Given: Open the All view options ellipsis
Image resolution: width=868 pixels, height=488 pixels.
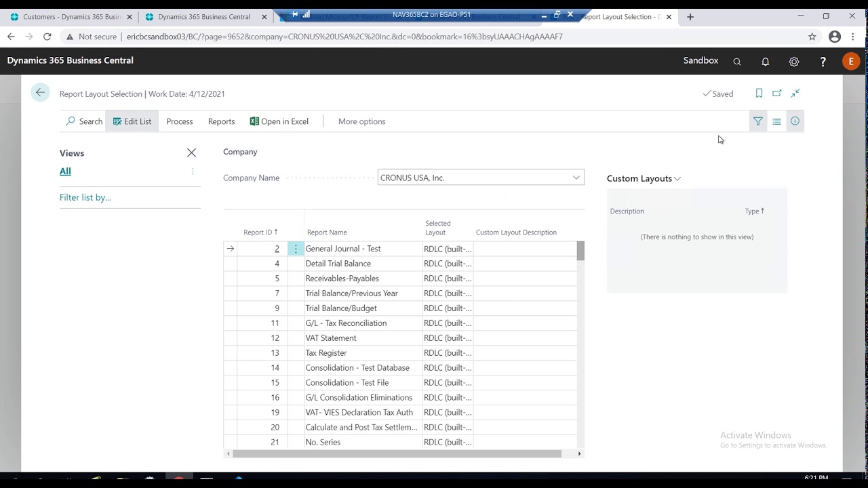Looking at the screenshot, I should click(x=193, y=171).
